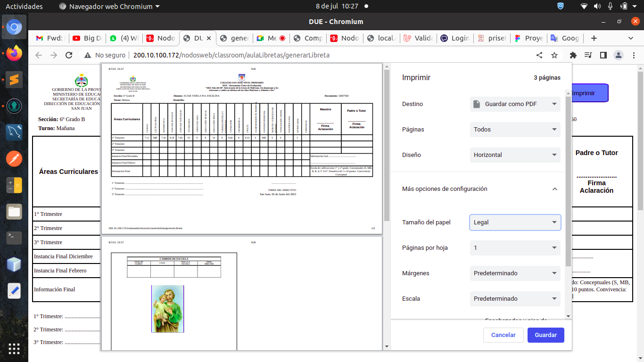This screenshot has height=362, width=644.
Task: Open the share page icon in address bar
Action: [x=539, y=55]
